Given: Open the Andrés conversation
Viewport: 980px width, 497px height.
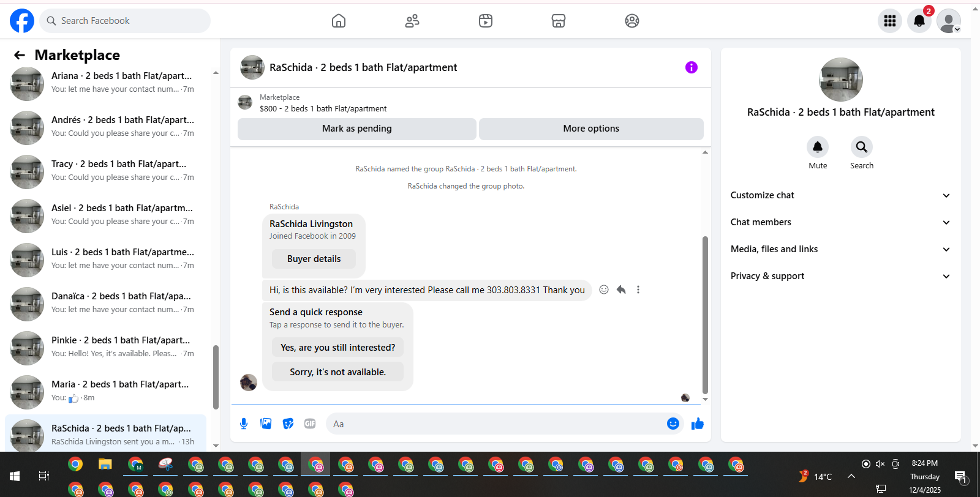Looking at the screenshot, I should tap(105, 127).
